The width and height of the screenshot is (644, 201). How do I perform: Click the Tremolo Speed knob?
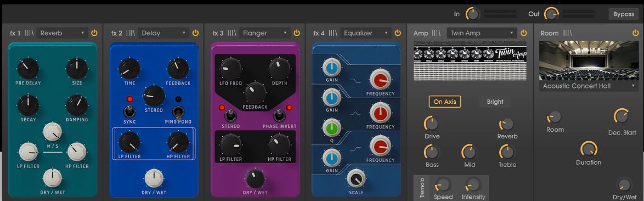(x=443, y=185)
